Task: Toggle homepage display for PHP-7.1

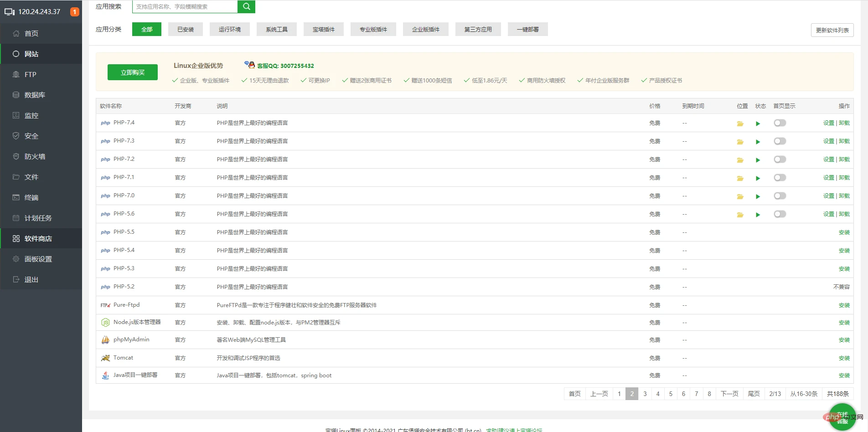Action: click(x=780, y=178)
